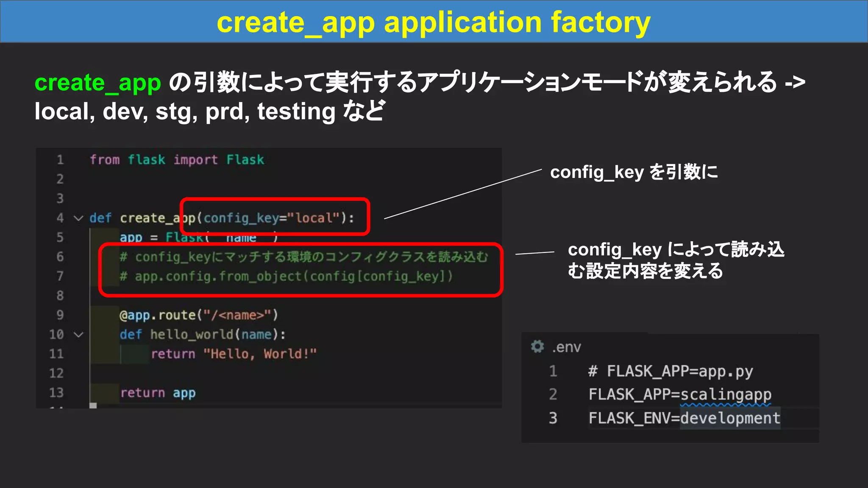Click the underlined scalingapp value
Viewport: 868px width, 488px height.
725,394
